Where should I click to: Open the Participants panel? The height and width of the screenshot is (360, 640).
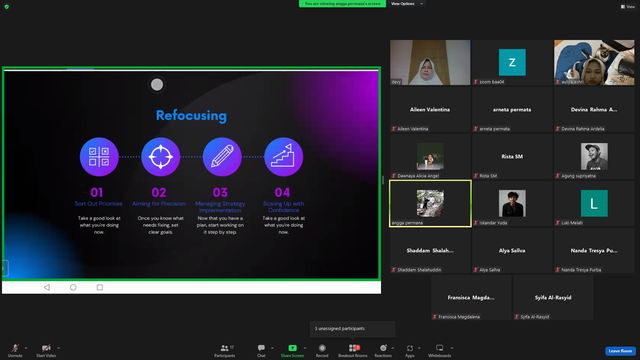pos(224,350)
